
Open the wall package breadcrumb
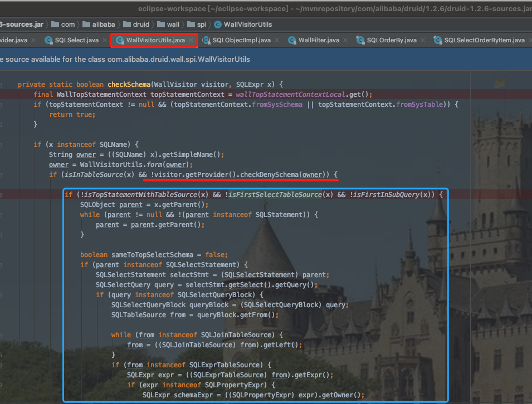(x=173, y=24)
